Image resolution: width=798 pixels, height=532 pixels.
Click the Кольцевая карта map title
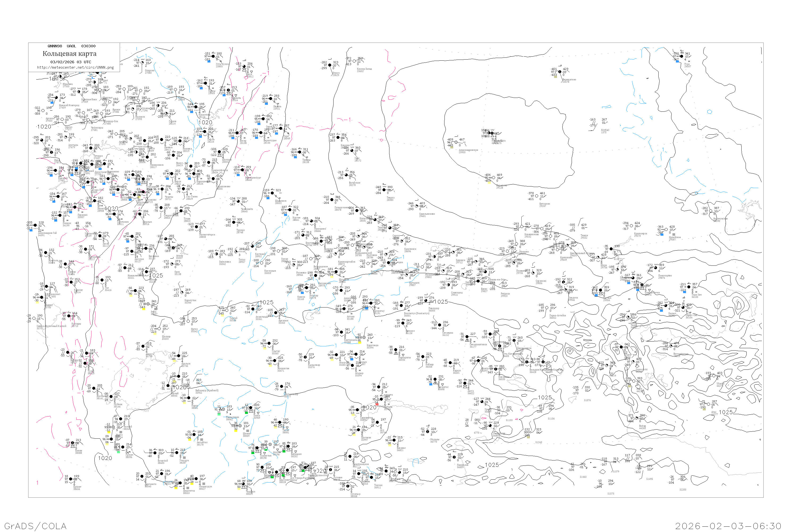click(x=69, y=54)
